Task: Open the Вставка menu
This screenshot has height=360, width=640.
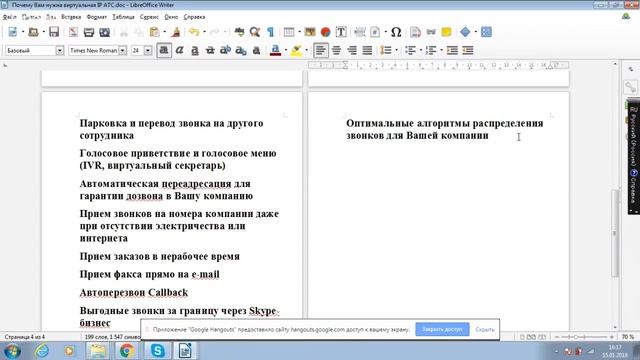Action: coord(71,17)
